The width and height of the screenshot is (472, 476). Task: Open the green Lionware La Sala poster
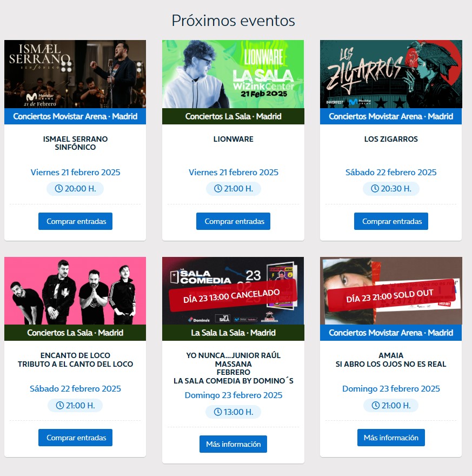[233, 74]
